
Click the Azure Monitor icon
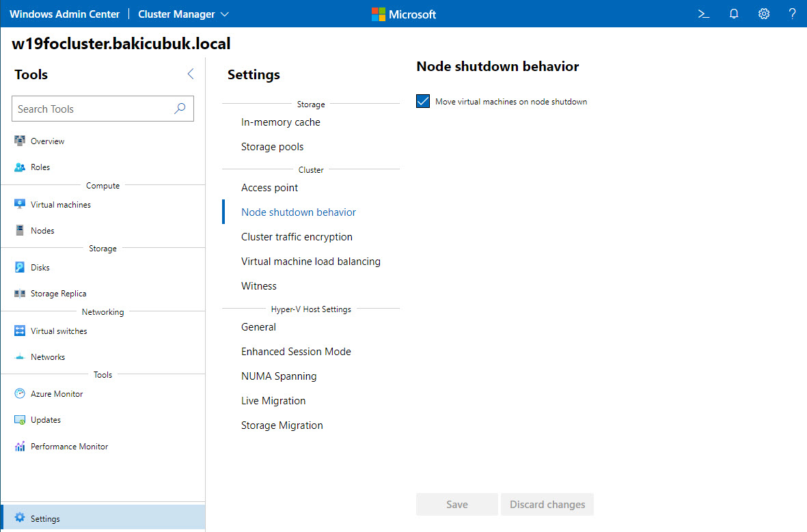coord(20,393)
